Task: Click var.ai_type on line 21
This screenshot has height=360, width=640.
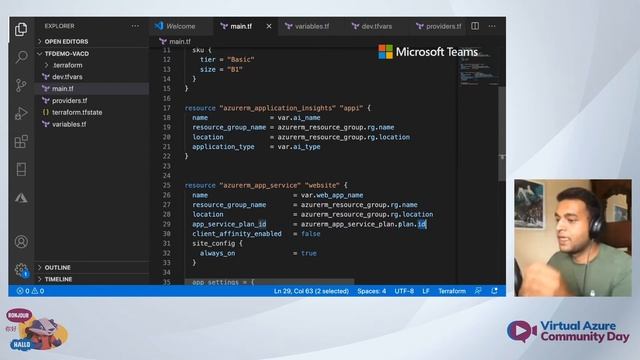Action: coord(299,147)
